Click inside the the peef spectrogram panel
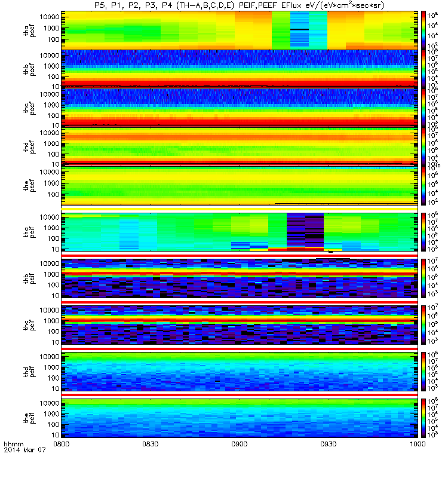The height and width of the screenshot is (478, 448). pos(240,186)
